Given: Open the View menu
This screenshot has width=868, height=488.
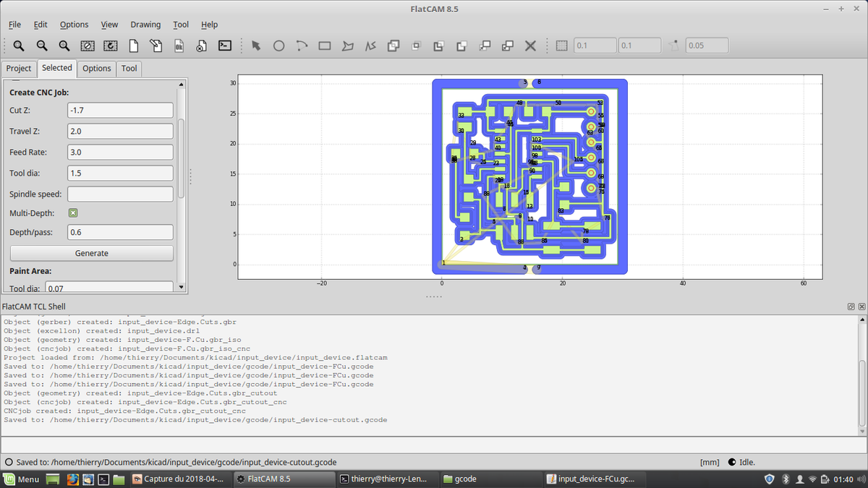Looking at the screenshot, I should click(x=109, y=25).
